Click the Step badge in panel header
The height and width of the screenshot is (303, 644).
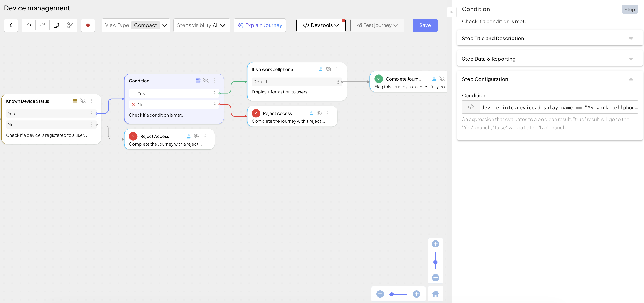coord(629,10)
